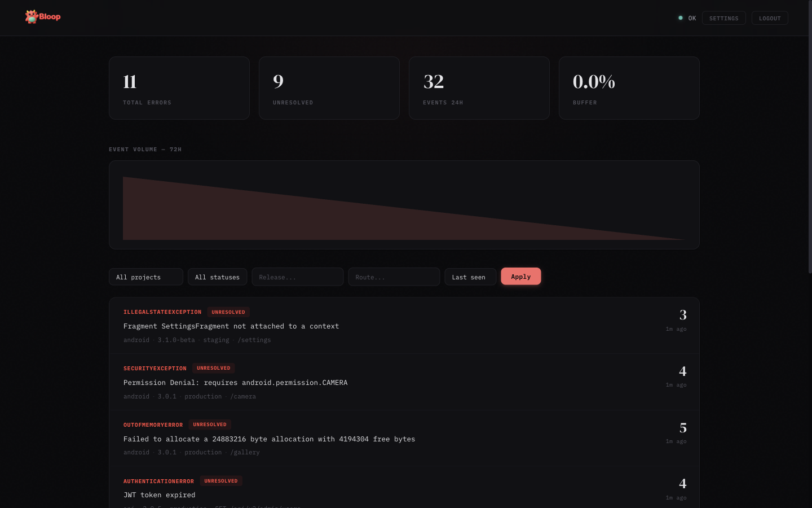Image resolution: width=812 pixels, height=508 pixels.
Task: Open the All projects dropdown
Action: coord(145,277)
